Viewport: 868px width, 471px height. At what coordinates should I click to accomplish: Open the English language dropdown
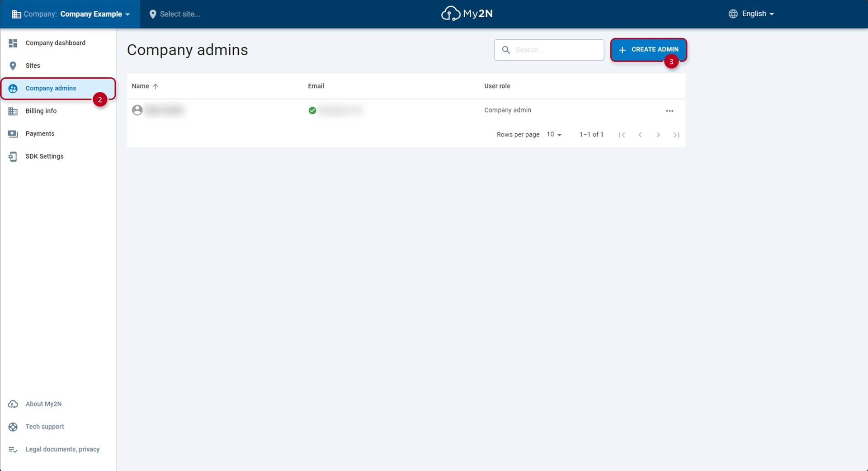click(751, 14)
